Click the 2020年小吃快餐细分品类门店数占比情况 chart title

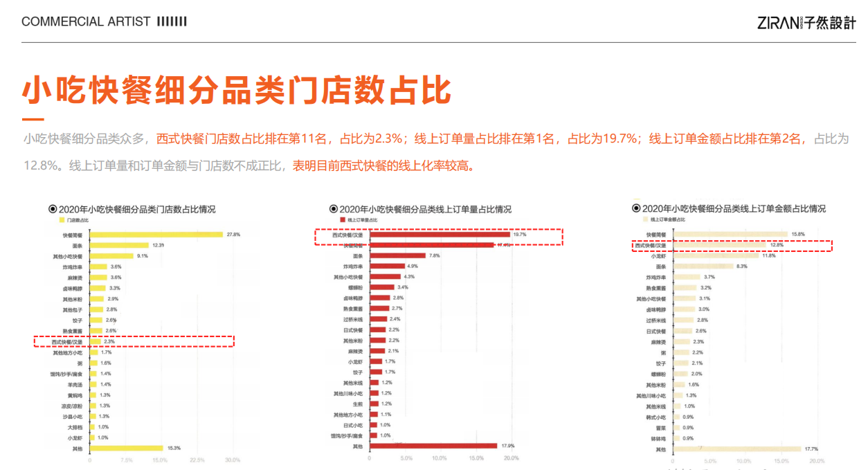pos(136,208)
